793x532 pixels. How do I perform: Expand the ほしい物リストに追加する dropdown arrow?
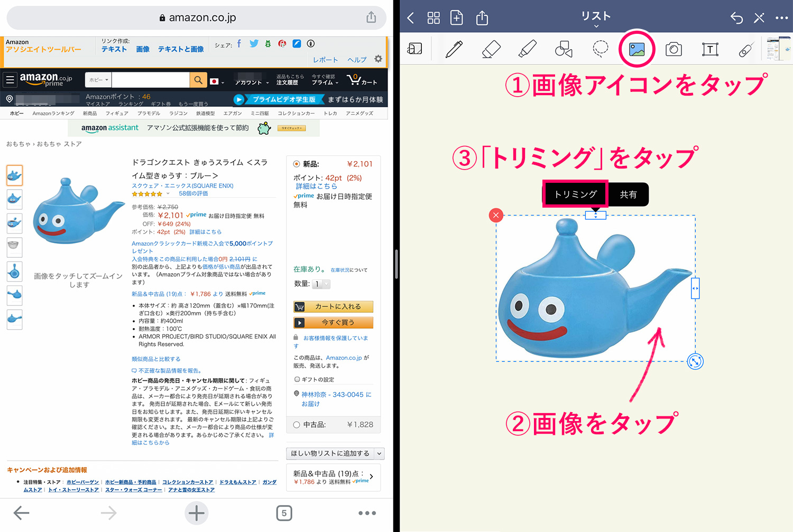[x=379, y=453]
